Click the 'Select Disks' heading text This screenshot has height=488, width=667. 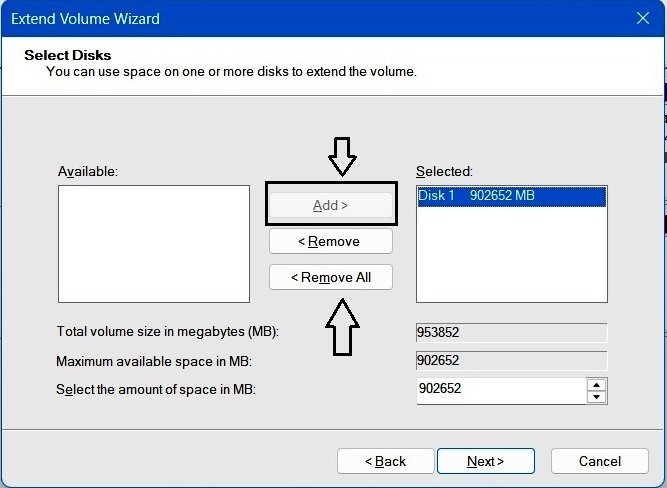[x=68, y=55]
